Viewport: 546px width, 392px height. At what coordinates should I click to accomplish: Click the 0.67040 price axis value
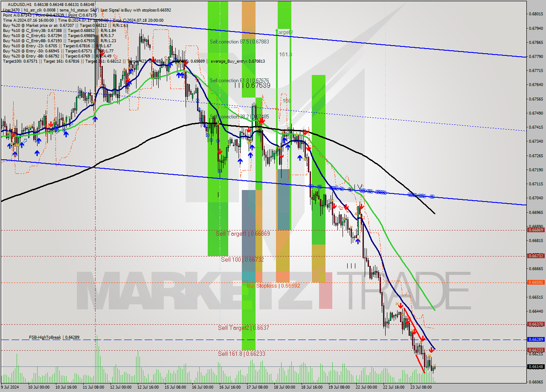[x=536, y=198]
